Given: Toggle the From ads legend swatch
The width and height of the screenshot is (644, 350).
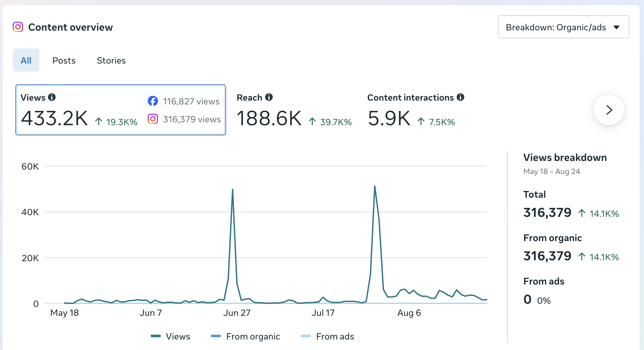Looking at the screenshot, I should click(306, 336).
